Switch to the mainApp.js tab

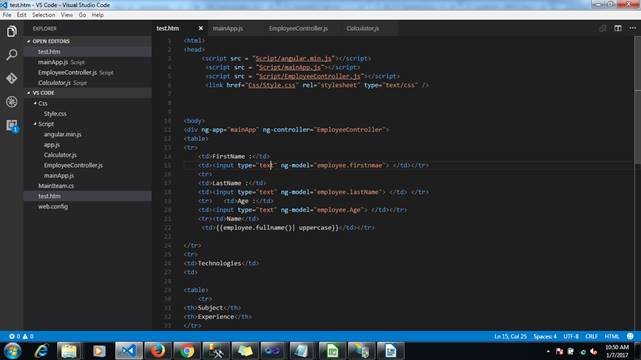(228, 28)
